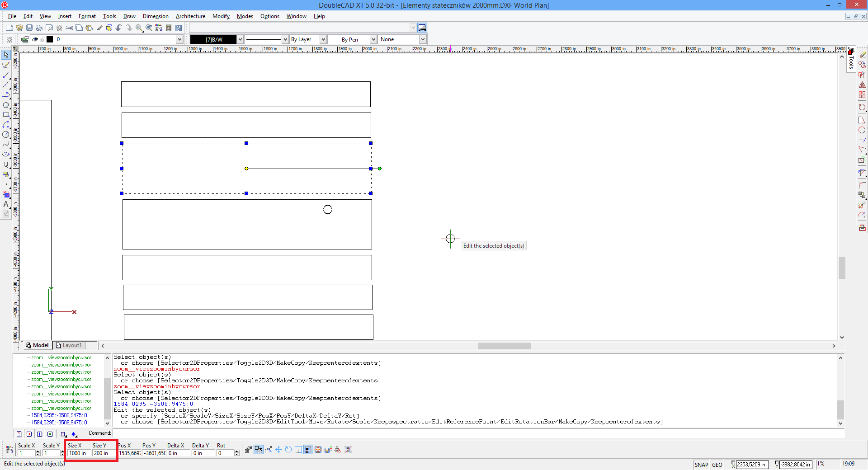Switch to the Model tab
The width and height of the screenshot is (868, 470).
tap(37, 345)
